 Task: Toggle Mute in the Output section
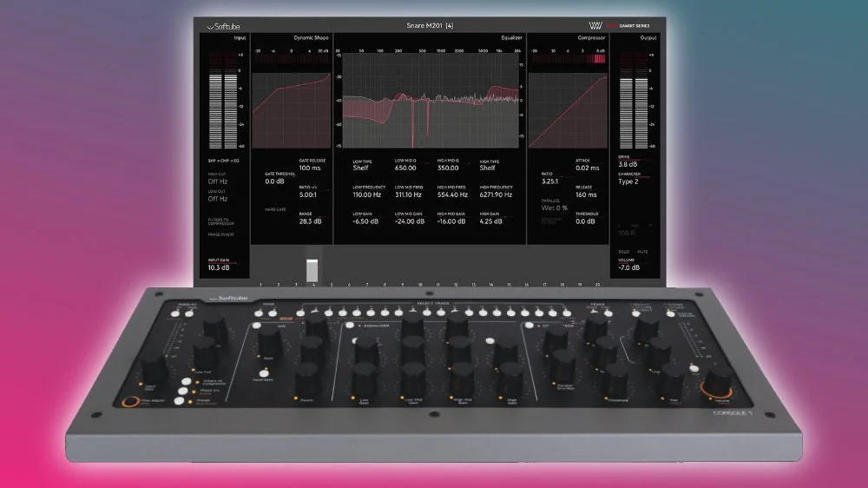[642, 252]
